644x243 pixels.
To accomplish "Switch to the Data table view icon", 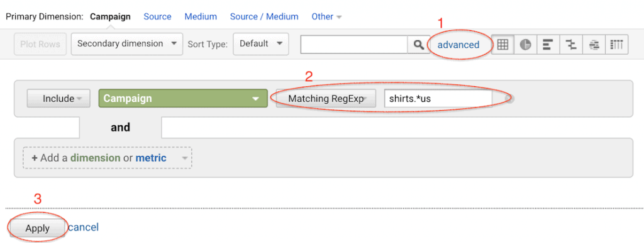I will pyautogui.click(x=502, y=45).
